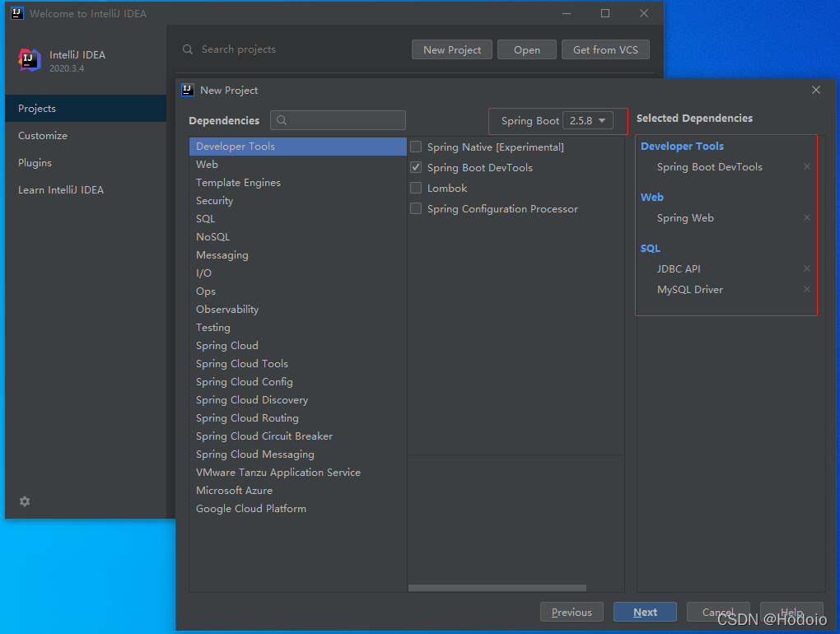Click Web header in Selected Dependencies
Viewport: 840px width, 634px height.
pos(652,197)
